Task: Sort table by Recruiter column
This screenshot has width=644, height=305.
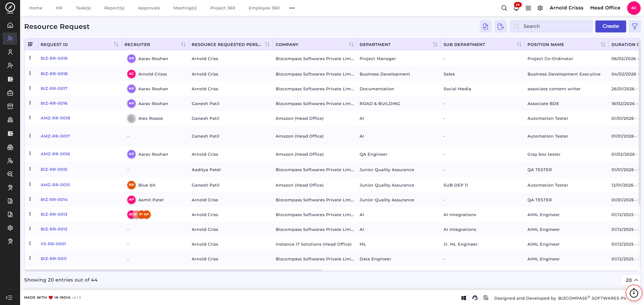Action: click(x=183, y=44)
